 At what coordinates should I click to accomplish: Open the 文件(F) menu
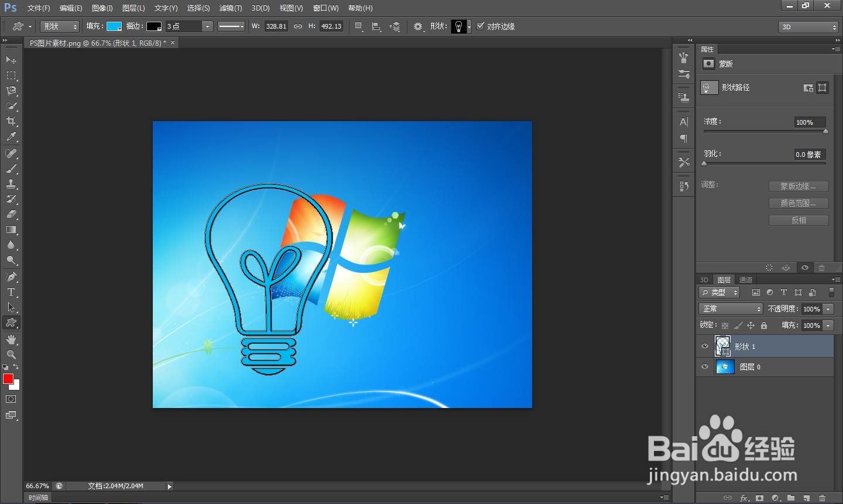tap(39, 8)
